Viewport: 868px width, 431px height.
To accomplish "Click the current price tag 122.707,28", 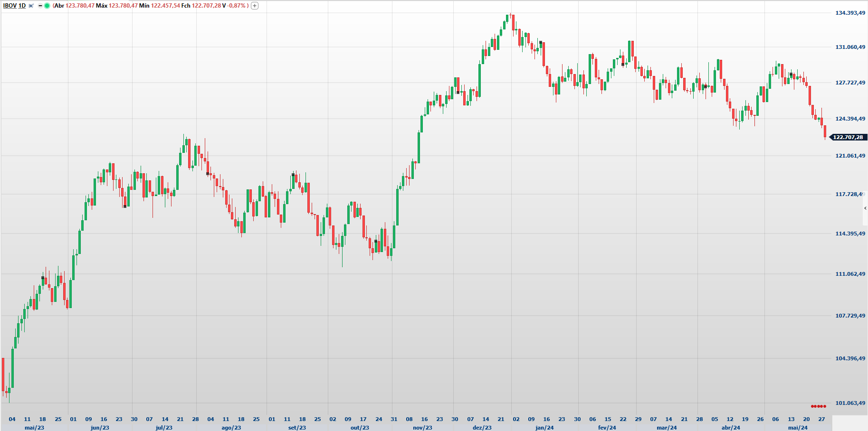I will click(x=848, y=137).
